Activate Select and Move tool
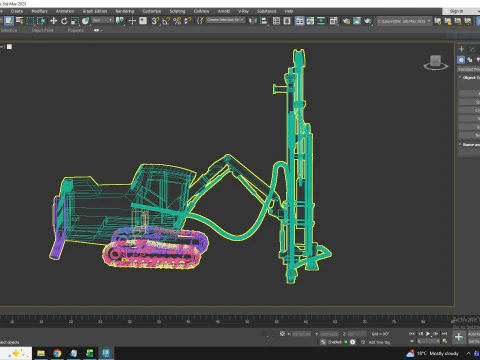Image resolution: width=480 pixels, height=360 pixels. pyautogui.click(x=53, y=21)
